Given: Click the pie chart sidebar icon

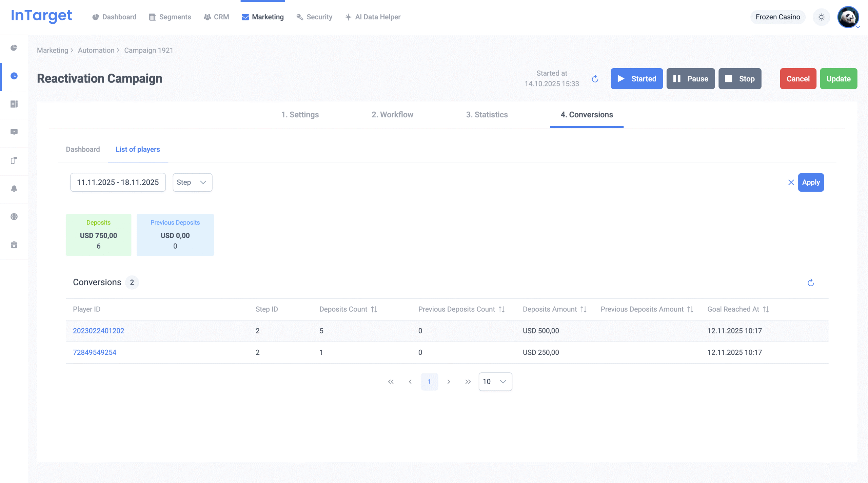Looking at the screenshot, I should [14, 48].
